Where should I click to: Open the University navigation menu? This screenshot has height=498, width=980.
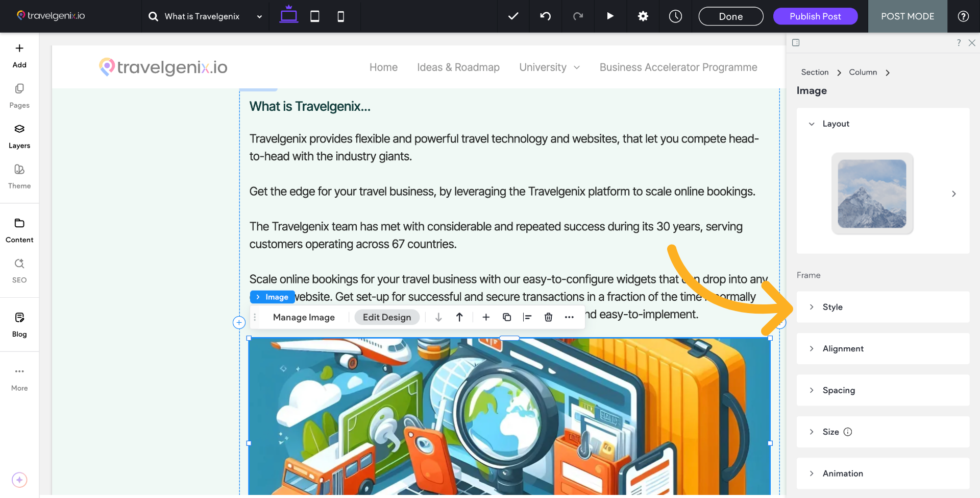click(549, 67)
